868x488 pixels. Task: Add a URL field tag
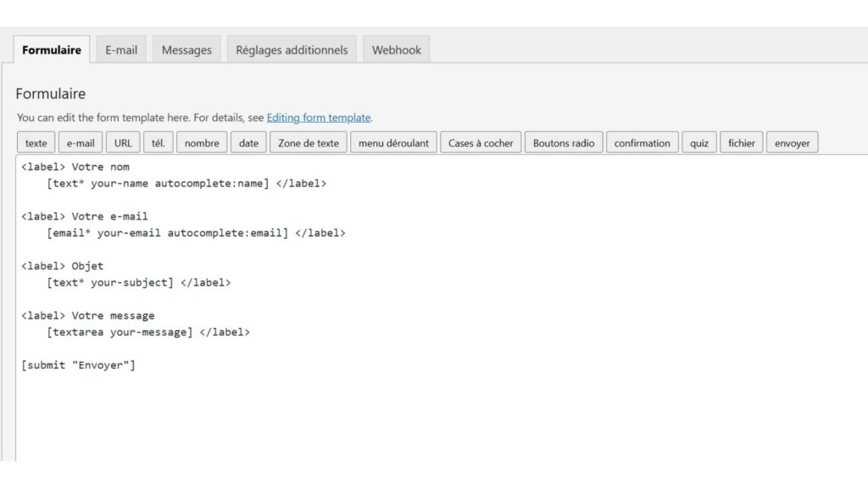[x=123, y=143]
